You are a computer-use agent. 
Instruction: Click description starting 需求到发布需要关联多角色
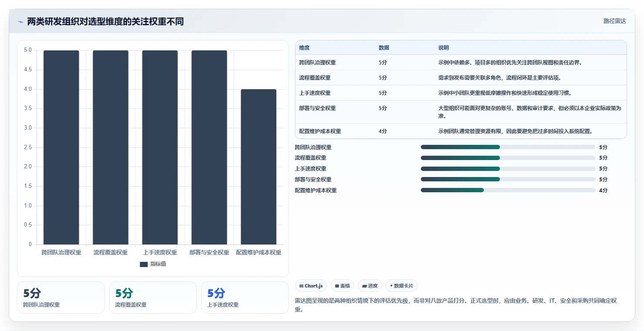click(500, 78)
